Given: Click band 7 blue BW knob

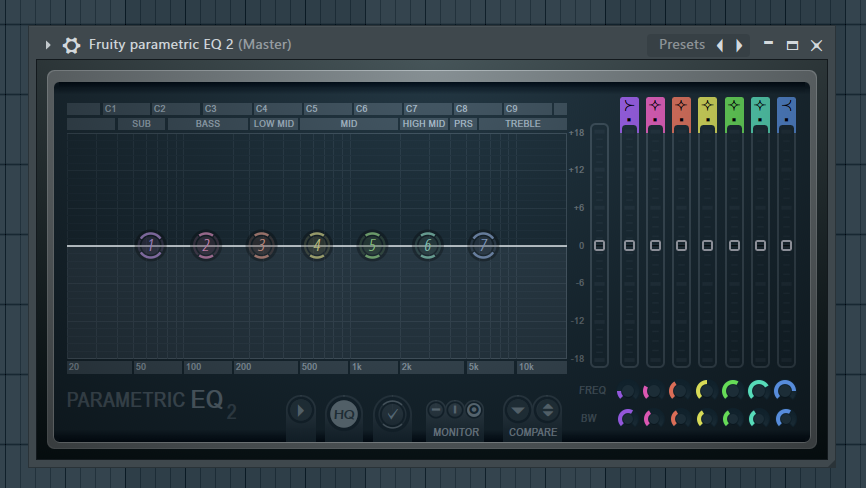Looking at the screenshot, I should pos(785,418).
